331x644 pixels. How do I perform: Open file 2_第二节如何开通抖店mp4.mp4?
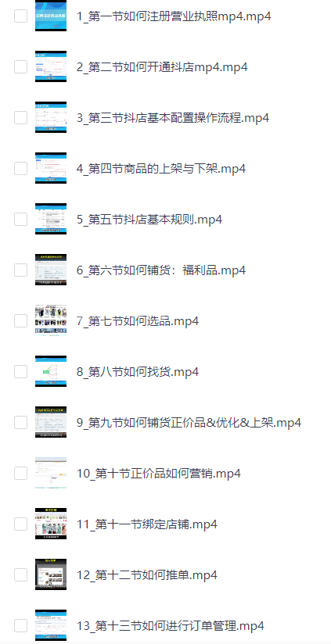pos(162,67)
